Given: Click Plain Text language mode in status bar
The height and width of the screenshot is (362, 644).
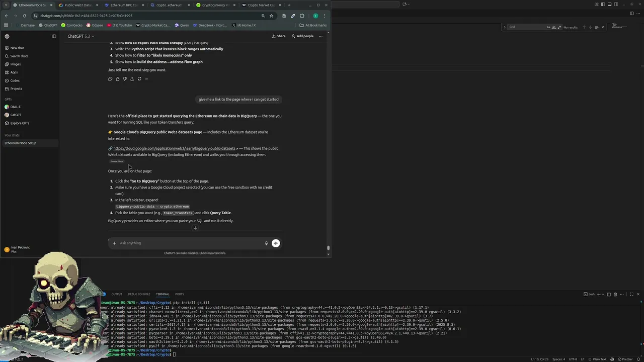Looking at the screenshot, I should click(599, 359).
